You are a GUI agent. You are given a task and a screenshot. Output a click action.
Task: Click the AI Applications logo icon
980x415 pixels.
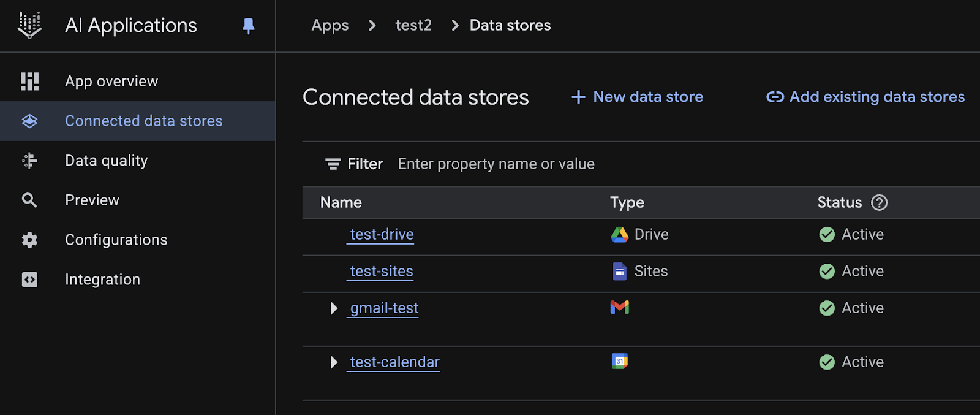pos(29,25)
